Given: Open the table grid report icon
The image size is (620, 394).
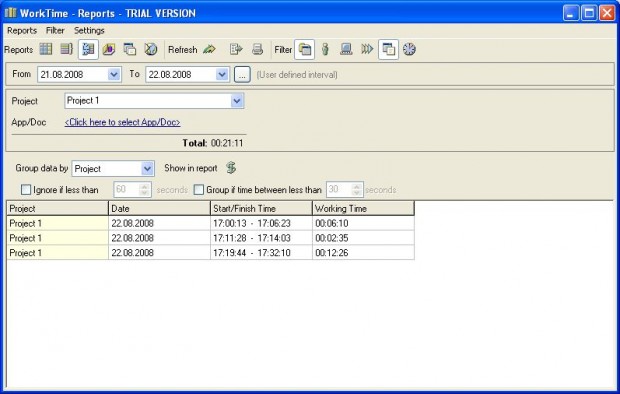Looking at the screenshot, I should 46,49.
